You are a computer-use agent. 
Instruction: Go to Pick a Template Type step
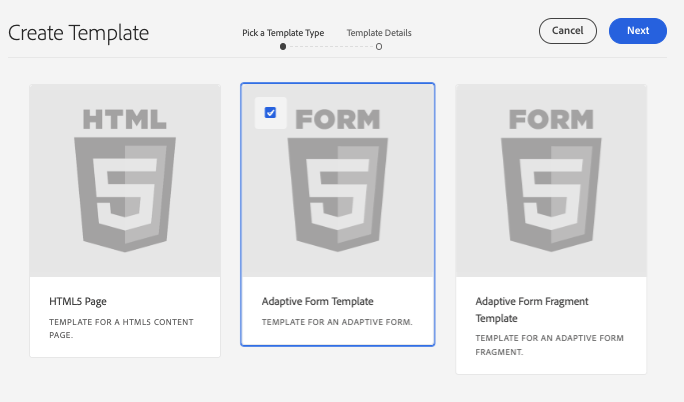point(283,33)
